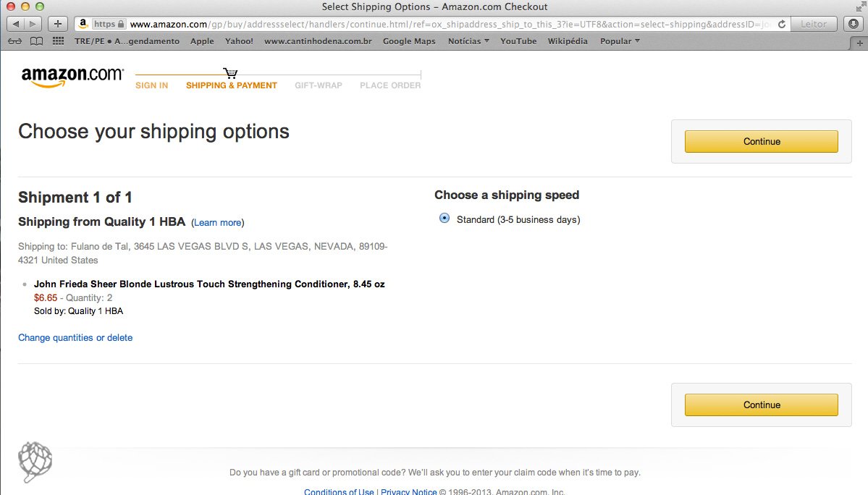Image resolution: width=868 pixels, height=495 pixels.
Task: Activate Leitor reader mode
Action: tap(814, 23)
